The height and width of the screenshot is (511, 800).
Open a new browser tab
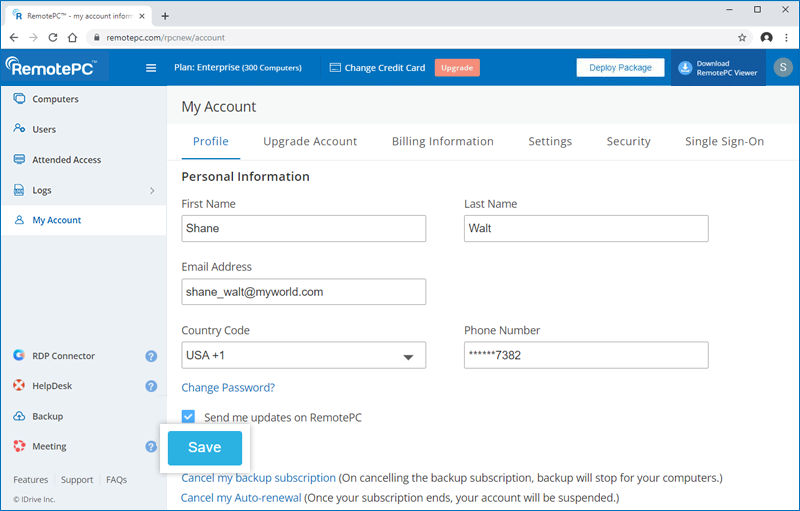(165, 16)
